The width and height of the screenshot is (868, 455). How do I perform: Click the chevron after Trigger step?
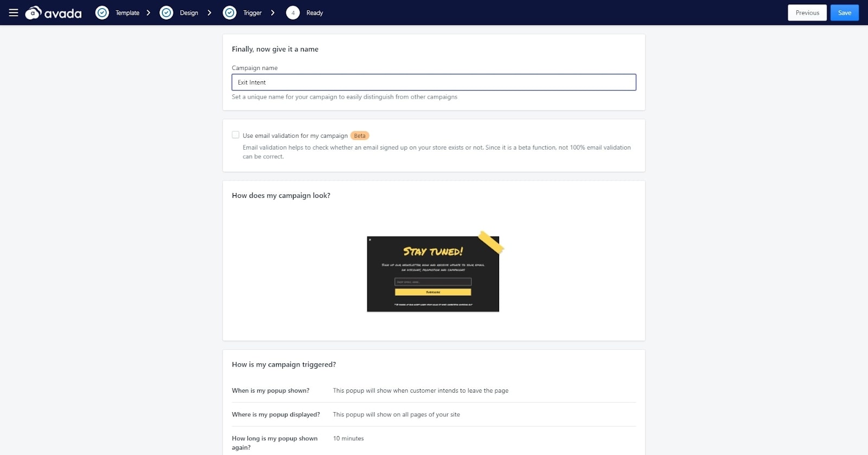tap(273, 12)
